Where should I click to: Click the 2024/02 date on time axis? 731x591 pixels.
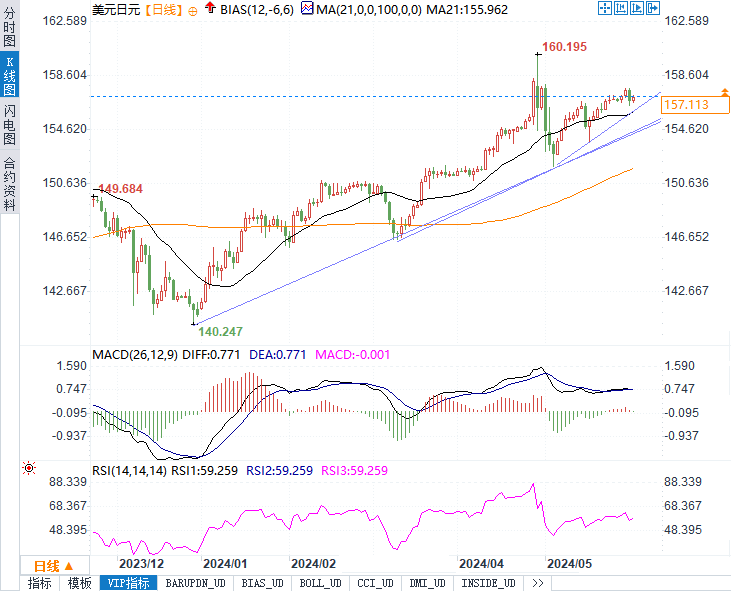click(313, 564)
